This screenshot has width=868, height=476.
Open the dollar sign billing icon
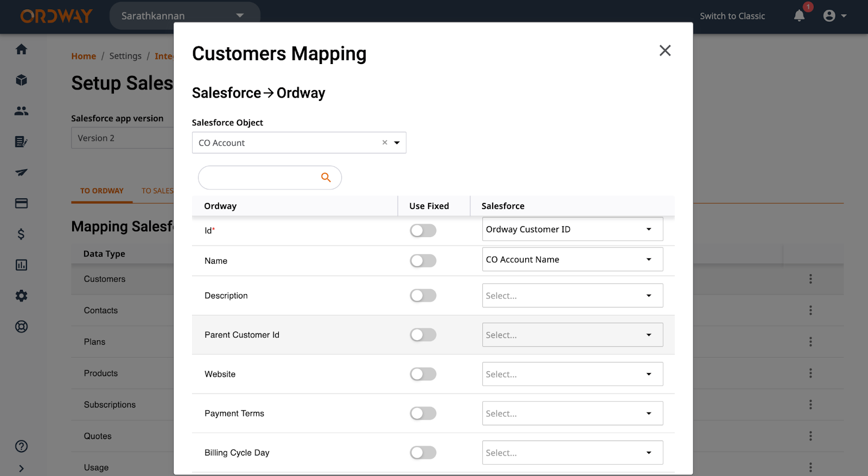pyautogui.click(x=21, y=234)
